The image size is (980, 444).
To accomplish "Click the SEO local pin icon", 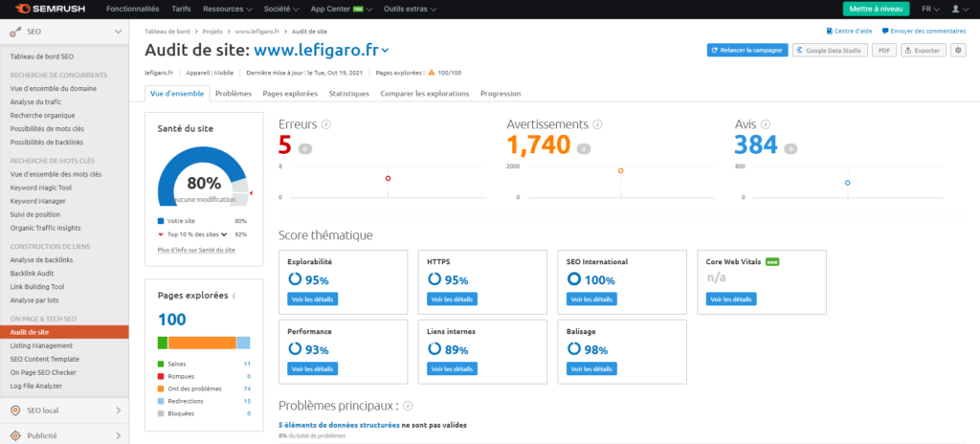I will coord(17,411).
